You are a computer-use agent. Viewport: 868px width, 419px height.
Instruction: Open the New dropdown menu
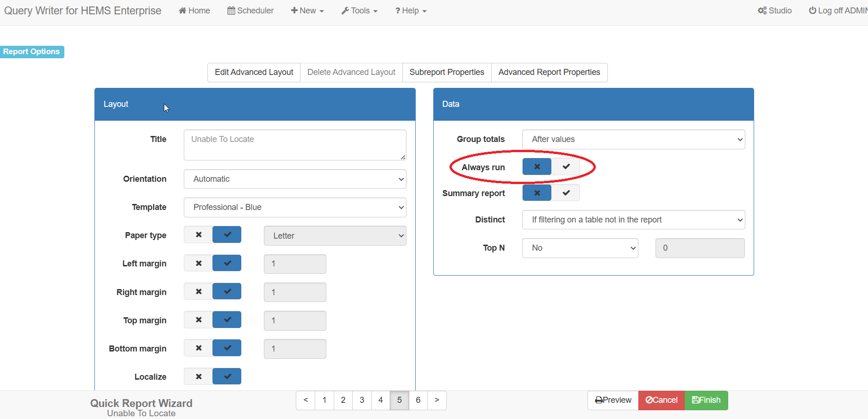(x=307, y=11)
